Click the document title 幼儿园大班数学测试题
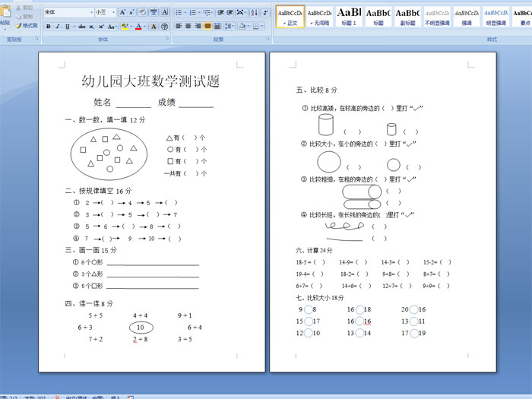 tap(150, 81)
